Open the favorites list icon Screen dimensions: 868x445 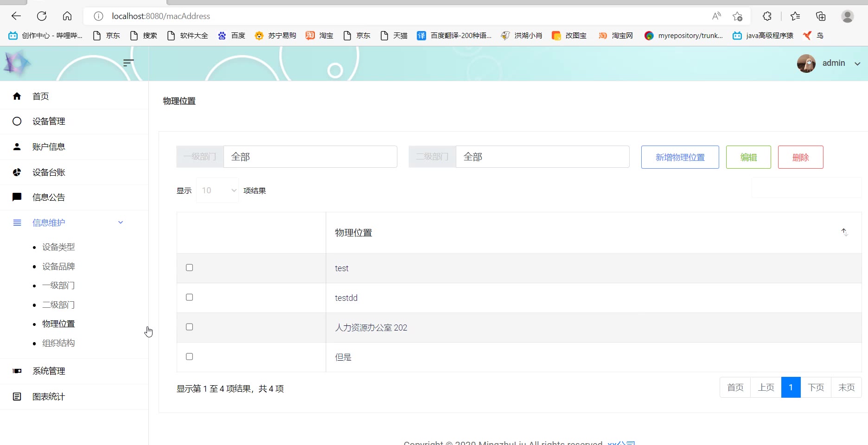795,16
